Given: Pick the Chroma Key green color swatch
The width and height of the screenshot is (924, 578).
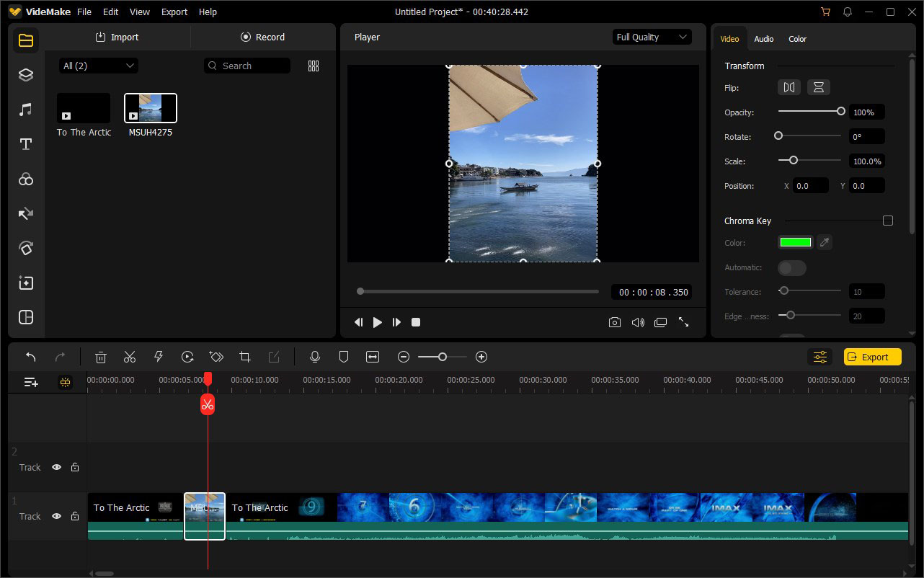Looking at the screenshot, I should 795,242.
